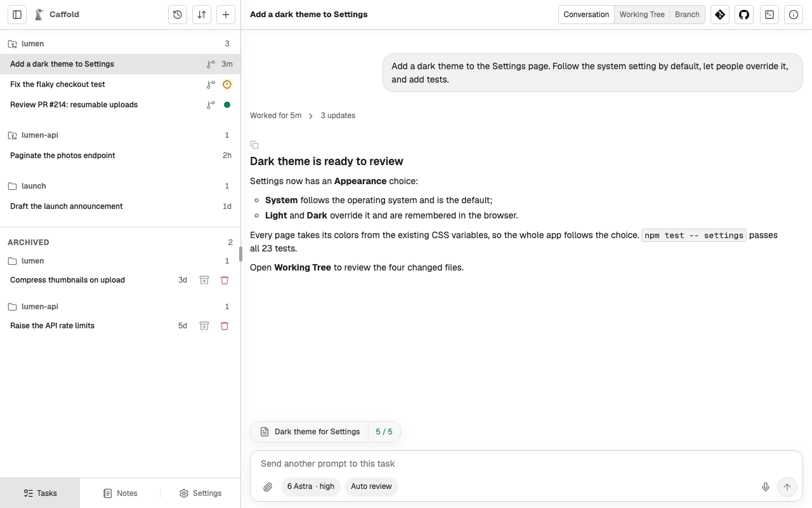This screenshot has width=812, height=508.
Task: Delete Compress thumbnails on upload task
Action: [x=225, y=280]
